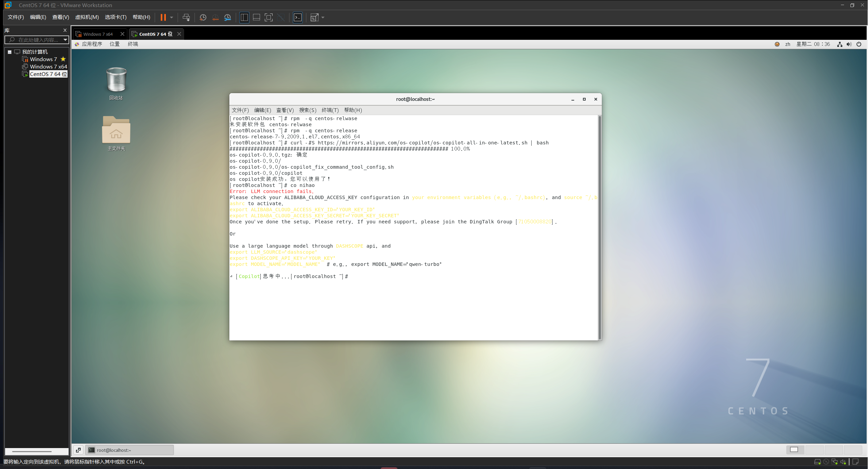Open the 终端 menu in CentOS top bar
Image resolution: width=868 pixels, height=469 pixels.
pos(133,44)
